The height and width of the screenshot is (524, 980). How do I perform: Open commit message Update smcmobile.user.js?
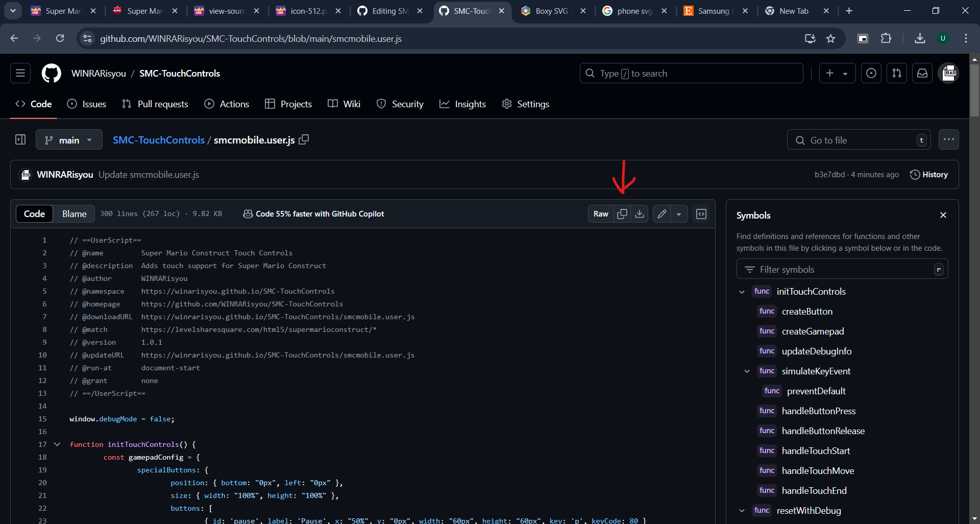coord(149,175)
